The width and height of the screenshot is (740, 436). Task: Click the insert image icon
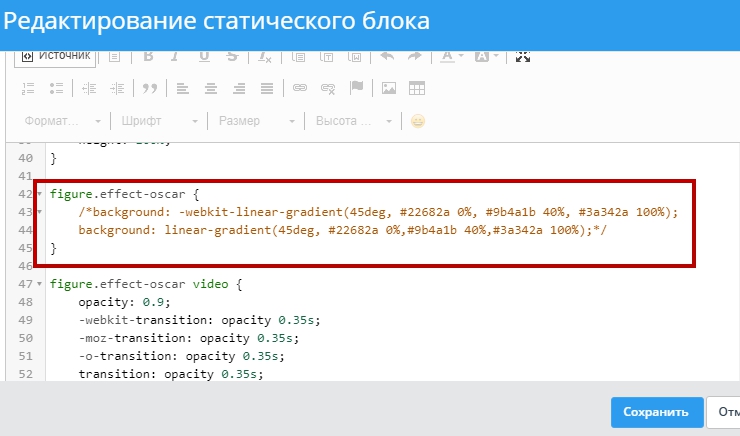[x=389, y=88]
